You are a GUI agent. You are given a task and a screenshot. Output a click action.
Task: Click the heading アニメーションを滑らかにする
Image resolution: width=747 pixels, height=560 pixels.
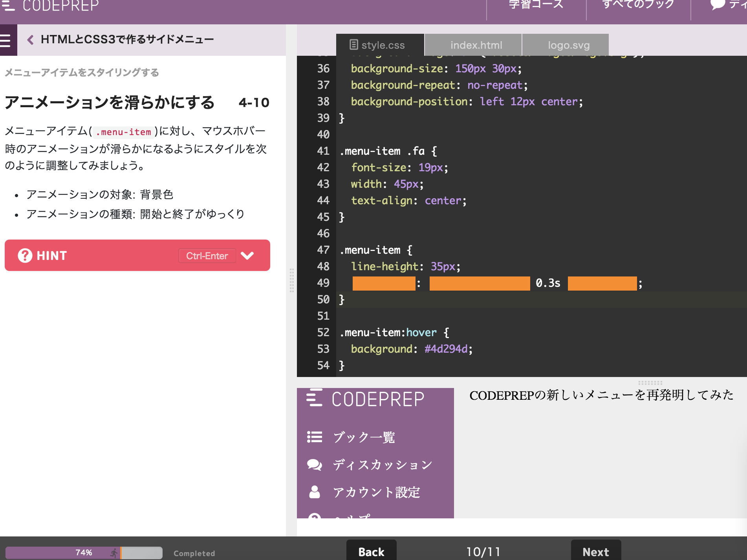(x=110, y=102)
